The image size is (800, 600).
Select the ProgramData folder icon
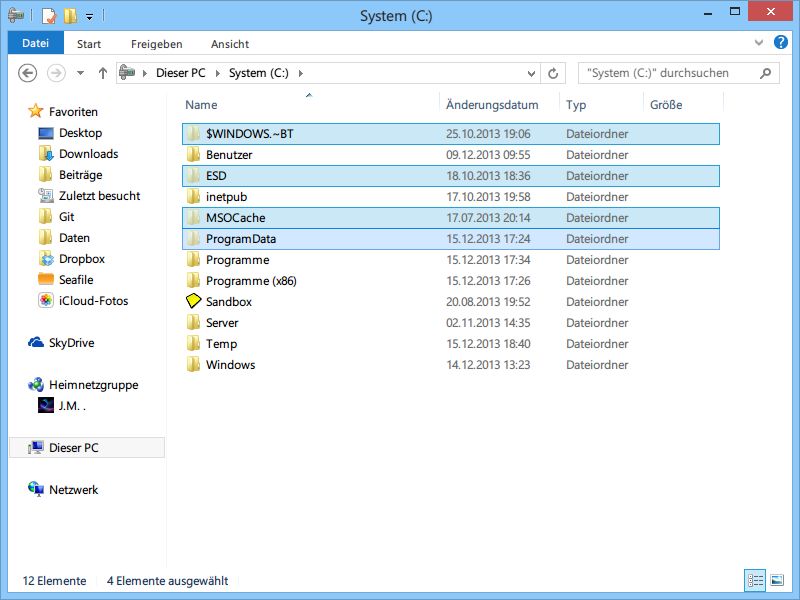point(193,239)
